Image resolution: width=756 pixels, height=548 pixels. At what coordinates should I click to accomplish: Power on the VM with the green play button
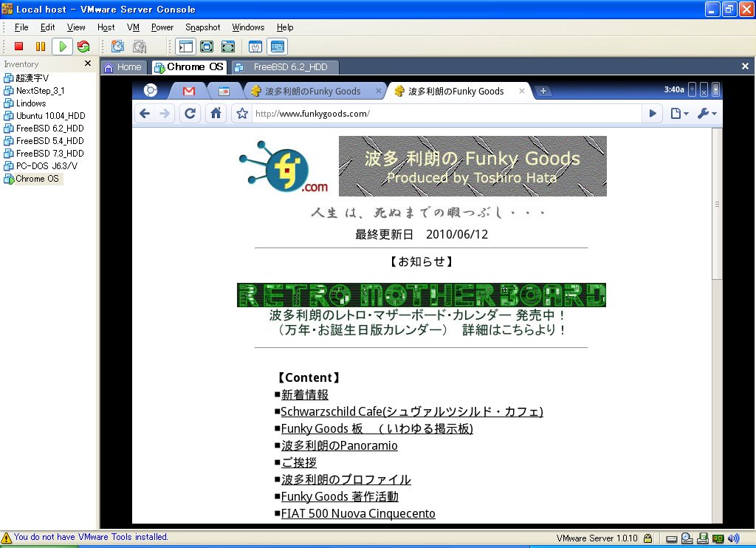(x=62, y=47)
